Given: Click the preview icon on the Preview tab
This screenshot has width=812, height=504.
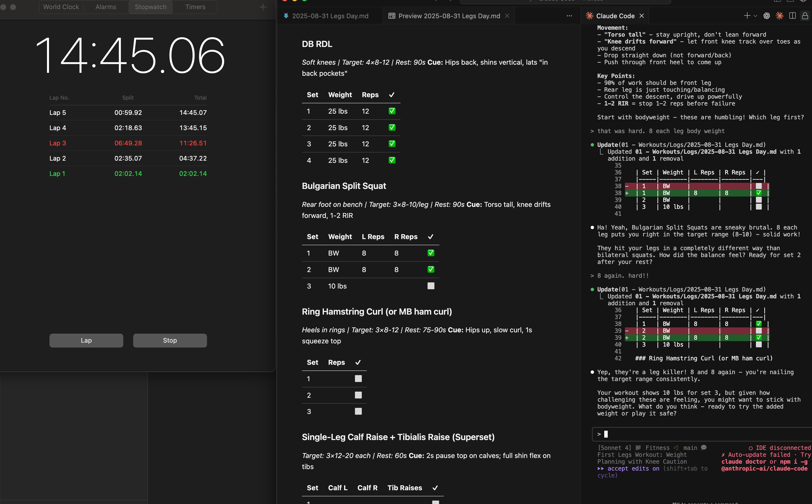Looking at the screenshot, I should [392, 16].
